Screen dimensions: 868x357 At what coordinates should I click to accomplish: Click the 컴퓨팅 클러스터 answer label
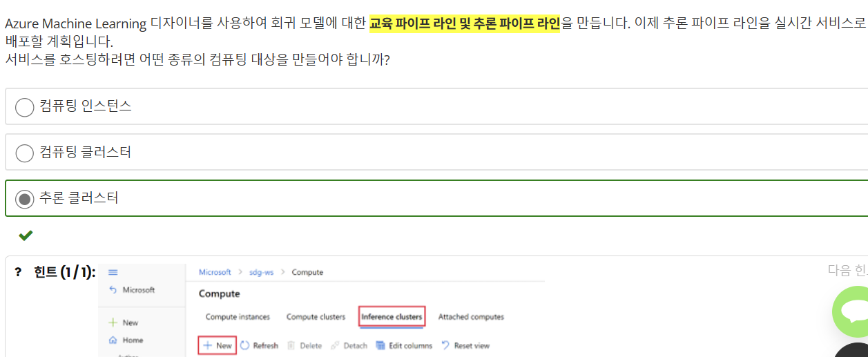[x=86, y=152]
